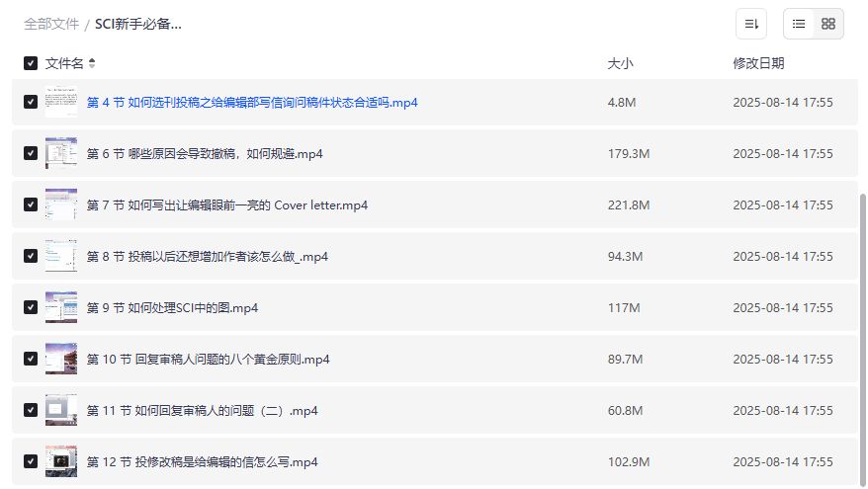Click the 大小 column header
Screen dimensions: 868x489
620,63
